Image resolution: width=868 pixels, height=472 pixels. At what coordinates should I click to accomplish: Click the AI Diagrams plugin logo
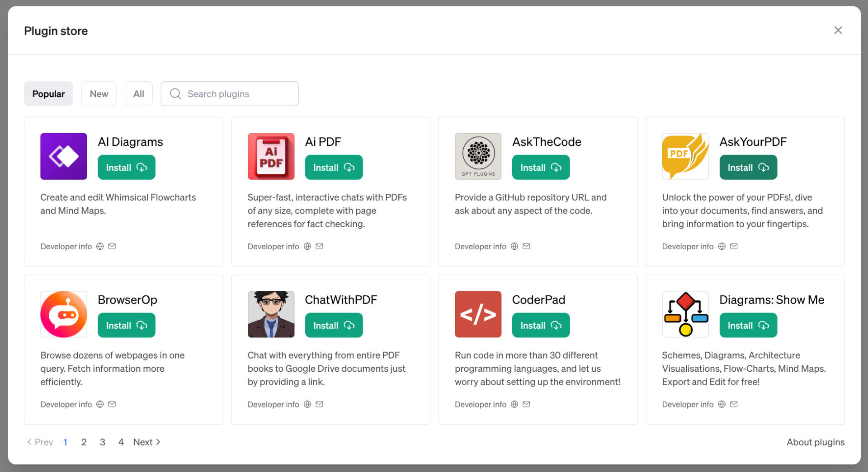click(x=63, y=156)
